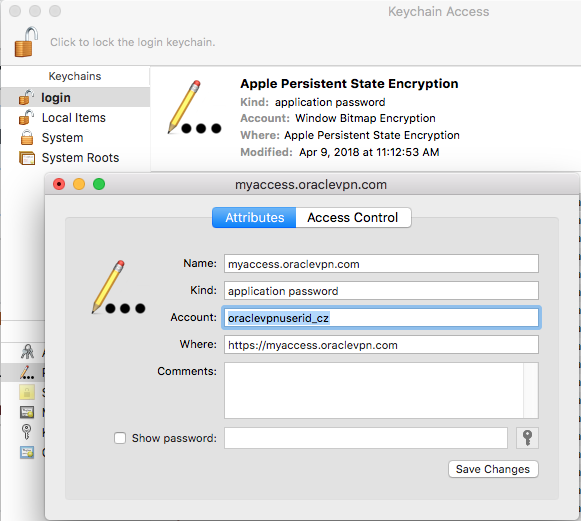Select the All Items keys category icon

coord(27,352)
